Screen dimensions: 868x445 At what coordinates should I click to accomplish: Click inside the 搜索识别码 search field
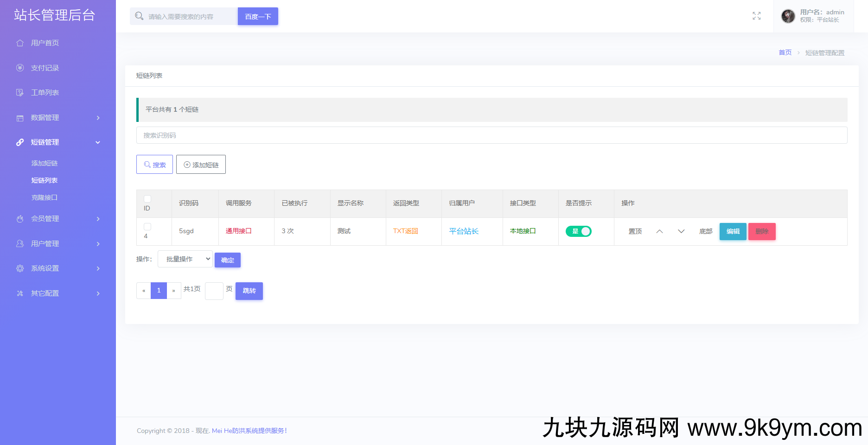(325, 135)
